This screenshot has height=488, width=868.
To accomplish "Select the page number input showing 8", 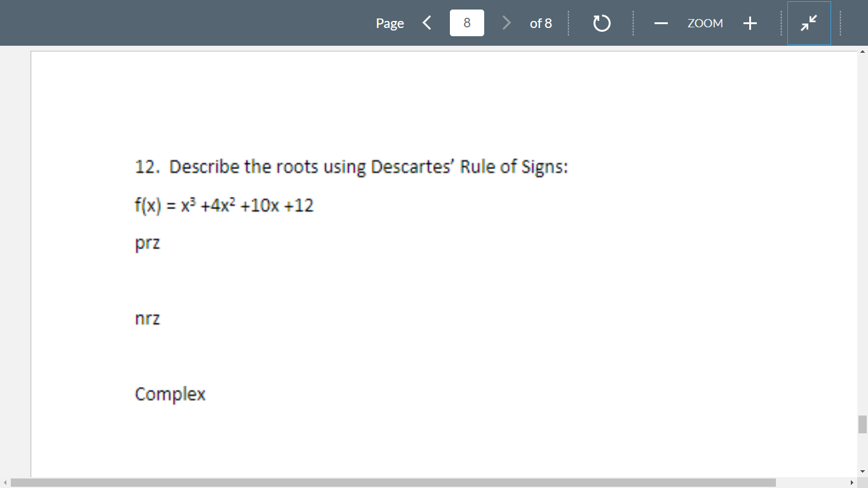I will [466, 23].
